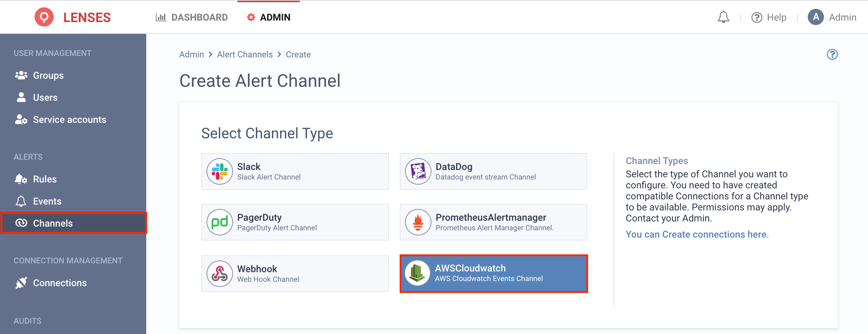This screenshot has height=334, width=868.
Task: Select Channels in the sidebar
Action: point(73,223)
